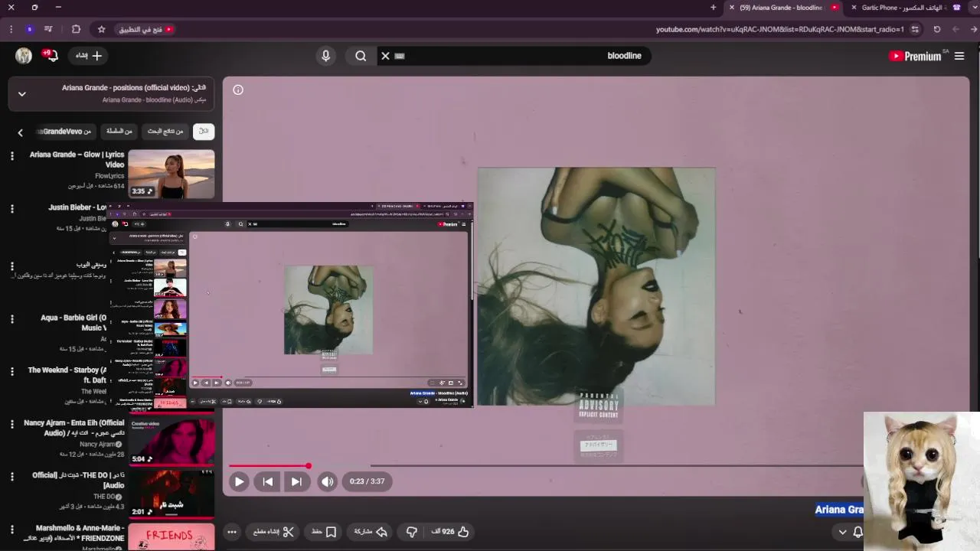Dislike the video

click(412, 532)
